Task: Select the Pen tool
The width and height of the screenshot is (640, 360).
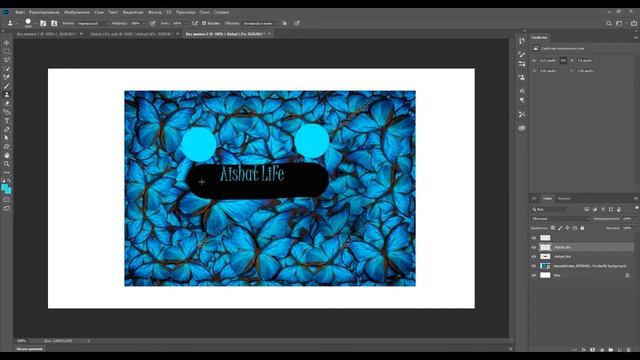Action: (x=7, y=129)
